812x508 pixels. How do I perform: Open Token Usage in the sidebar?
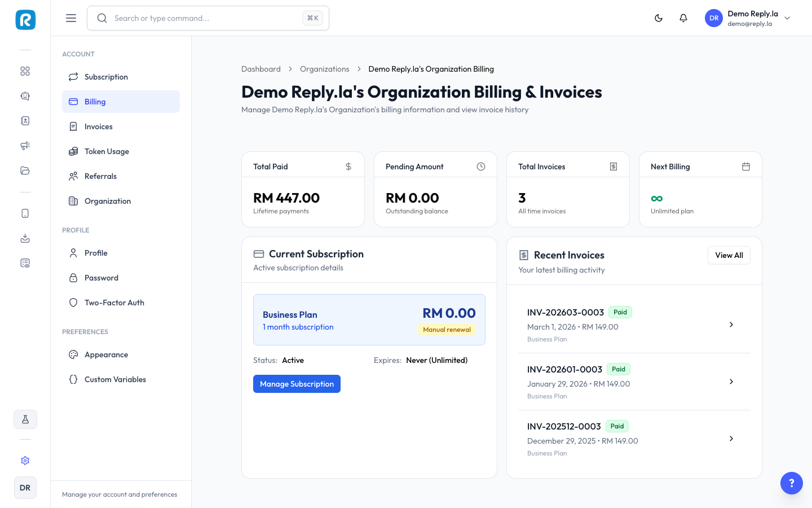pos(121,151)
